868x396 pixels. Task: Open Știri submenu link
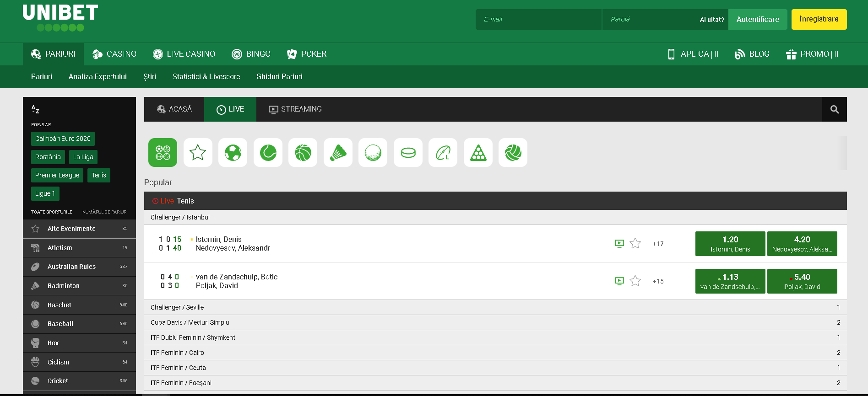pyautogui.click(x=150, y=76)
